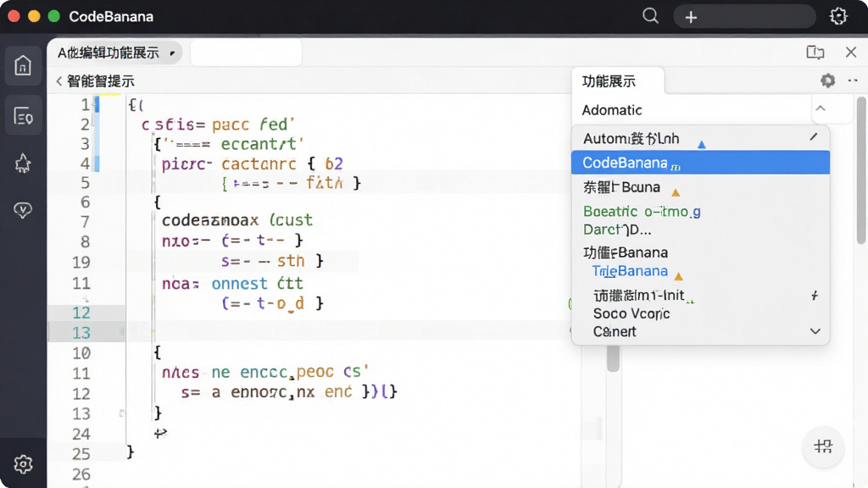
Task: Click the 'picrc- cactanrc { b2' line
Action: click(252, 164)
